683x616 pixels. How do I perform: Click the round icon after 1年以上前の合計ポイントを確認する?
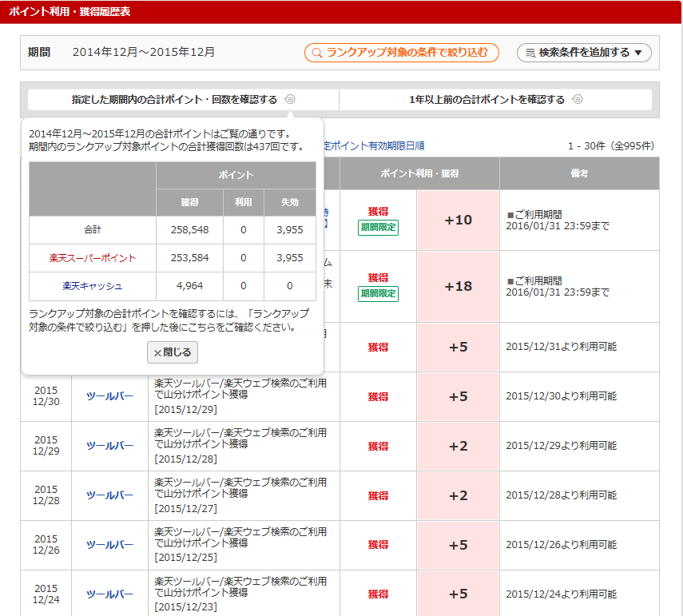pos(578,99)
